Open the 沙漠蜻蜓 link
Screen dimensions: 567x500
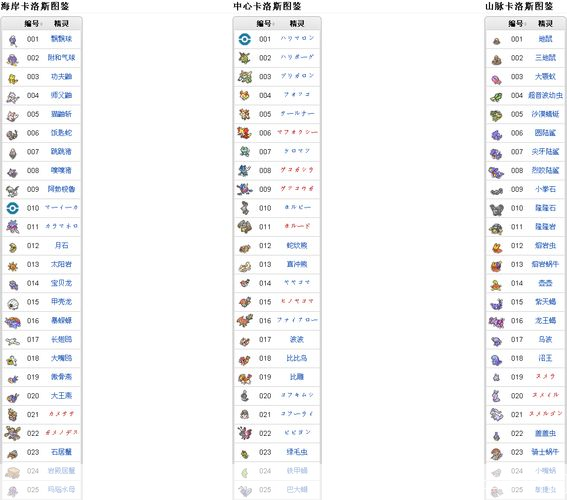(545, 114)
